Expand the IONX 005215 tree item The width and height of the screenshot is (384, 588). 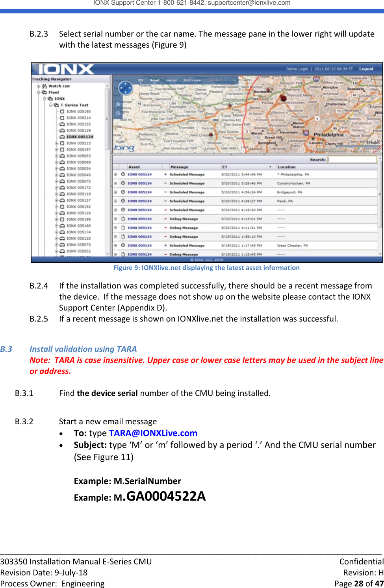pos(57,143)
